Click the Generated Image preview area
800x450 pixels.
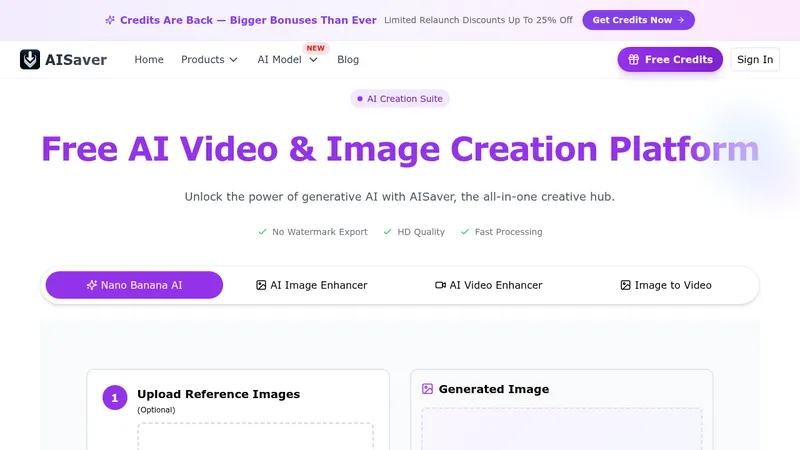561,429
